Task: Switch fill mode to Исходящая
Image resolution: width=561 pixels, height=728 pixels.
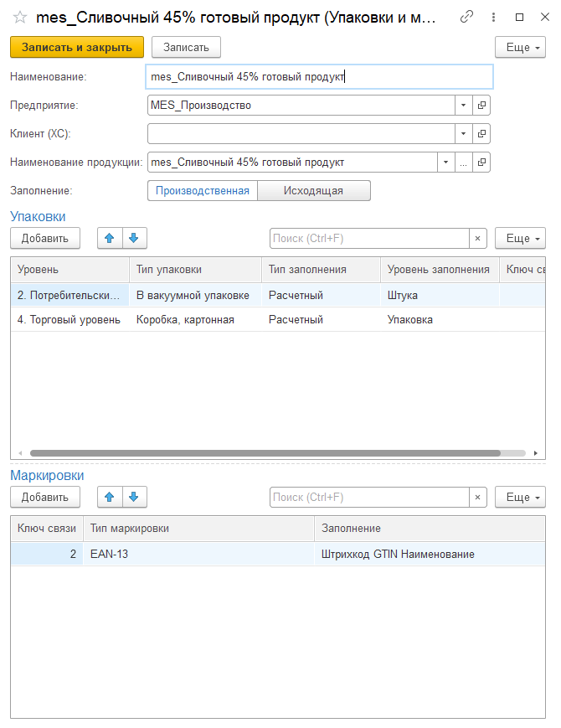Action: [x=313, y=191]
